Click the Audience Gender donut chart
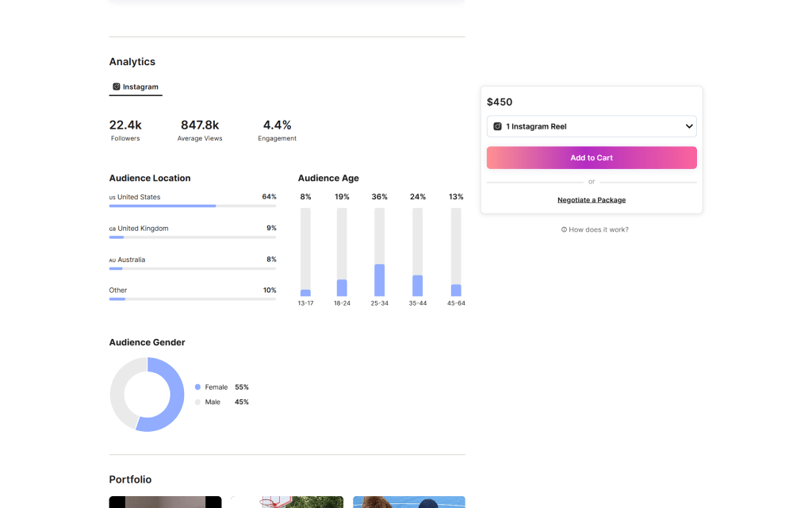Image resolution: width=812 pixels, height=508 pixels. pos(147,394)
